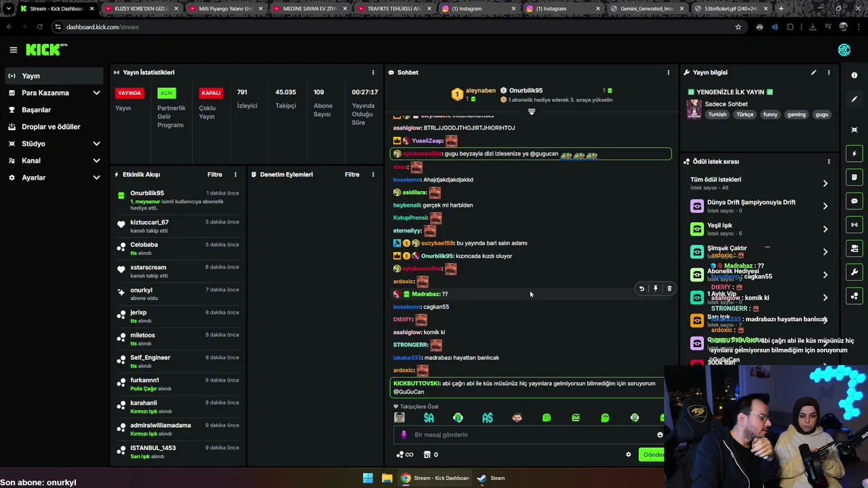The image size is (868, 488).
Task: Click the gaming stream tag
Action: click(x=796, y=115)
